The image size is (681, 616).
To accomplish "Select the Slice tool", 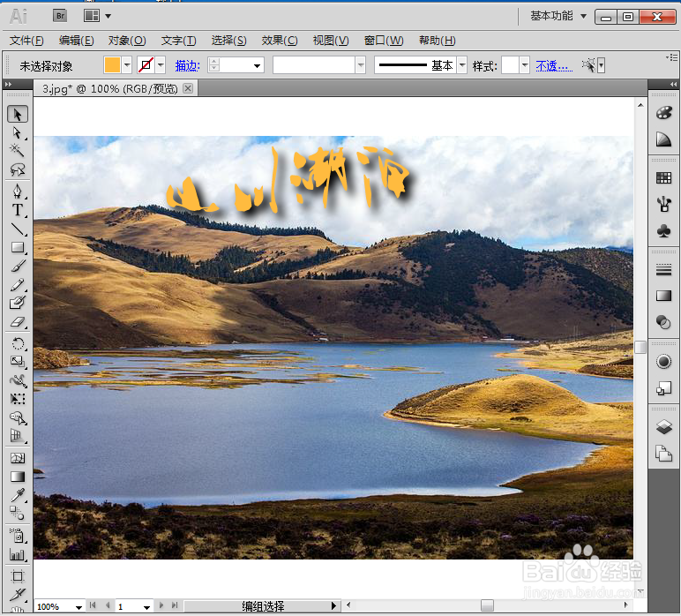I will click(x=18, y=594).
